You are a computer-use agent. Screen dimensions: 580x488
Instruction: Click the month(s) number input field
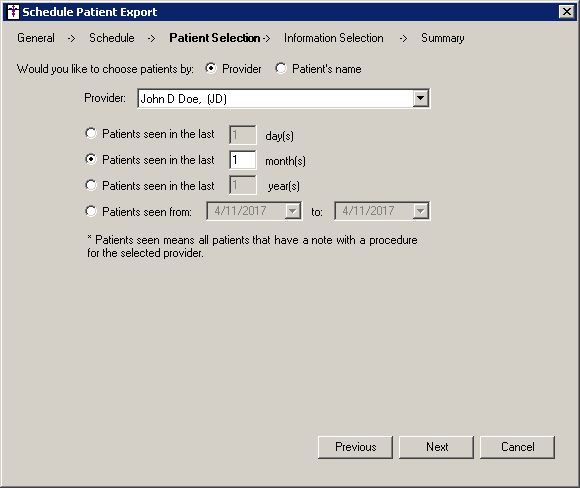243,160
